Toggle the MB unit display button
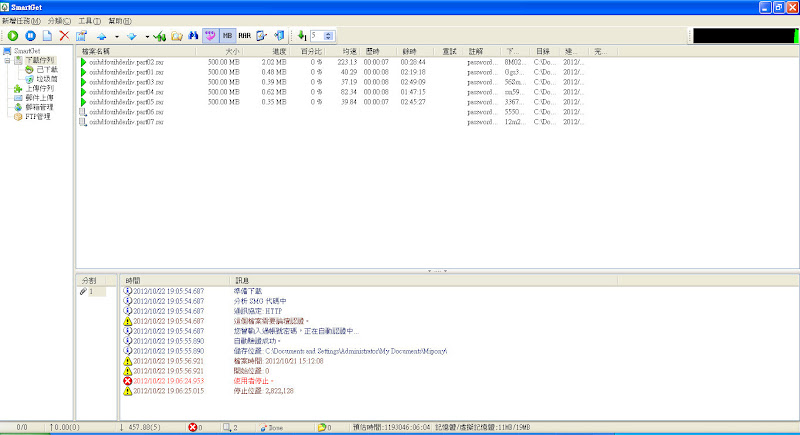The height and width of the screenshot is (435, 800). (228, 35)
